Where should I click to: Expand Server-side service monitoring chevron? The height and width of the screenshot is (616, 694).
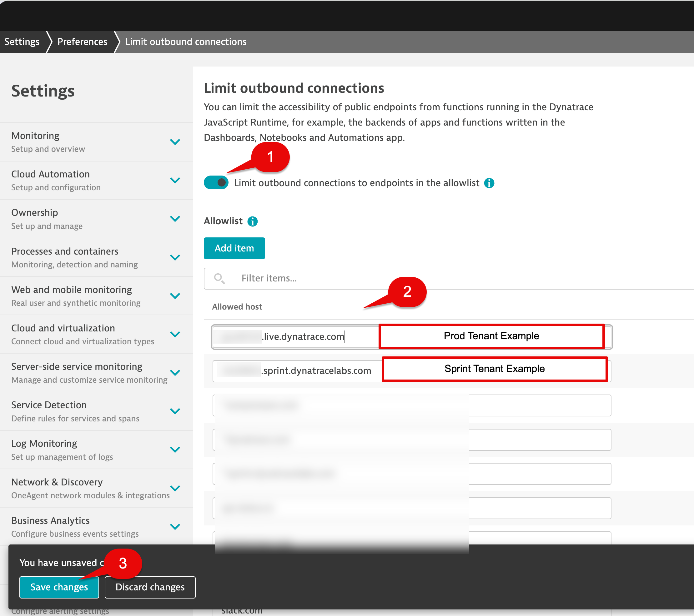click(x=175, y=373)
